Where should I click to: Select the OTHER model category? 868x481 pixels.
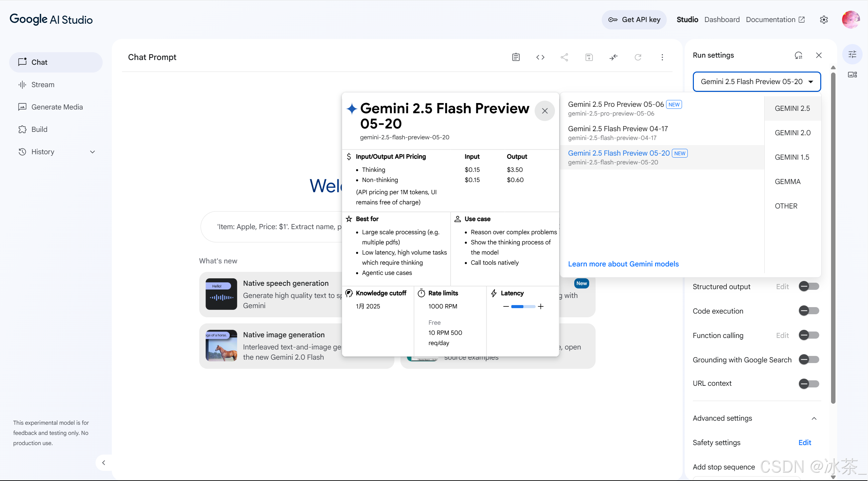(792, 206)
